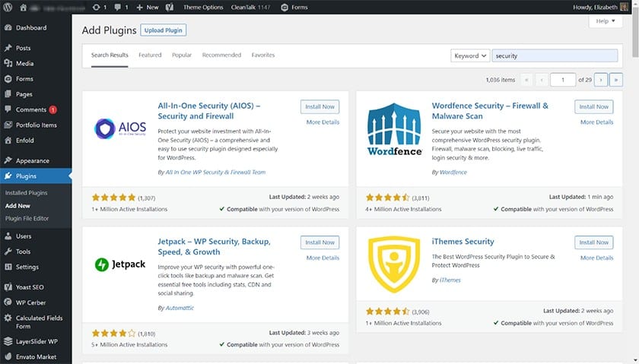Click the user avatar next to Howdy, Elizabeth
Screen dimensions: 639x364
point(624,7)
